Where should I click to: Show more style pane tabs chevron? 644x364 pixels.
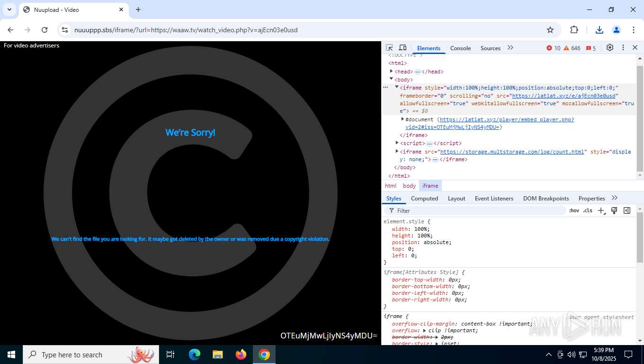(x=615, y=198)
